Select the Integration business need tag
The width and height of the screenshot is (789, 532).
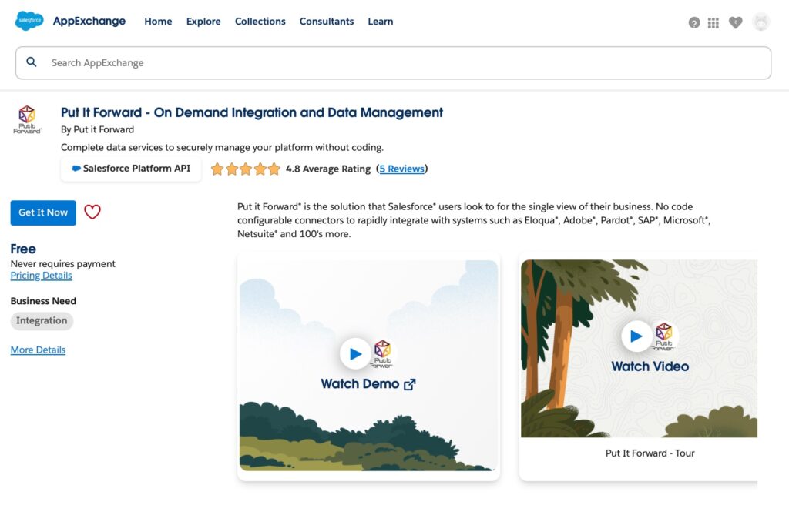point(42,321)
